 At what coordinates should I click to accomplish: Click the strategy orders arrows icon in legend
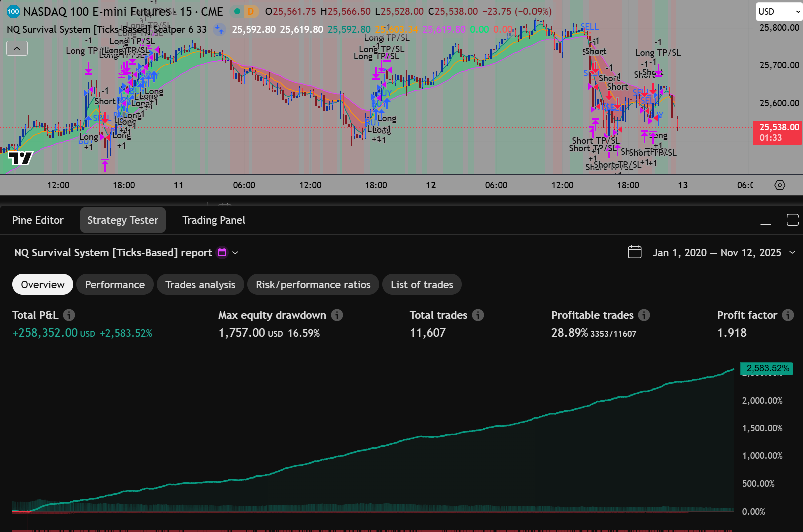coord(219,30)
